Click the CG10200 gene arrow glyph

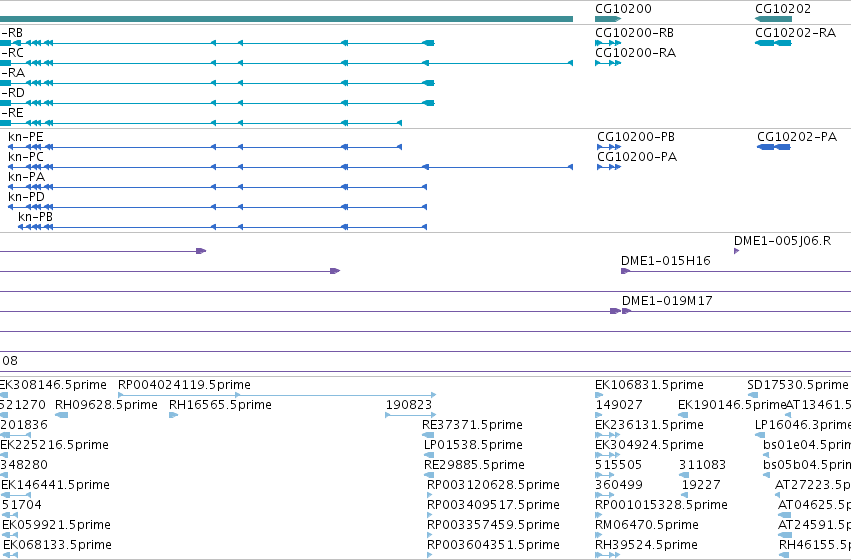pos(608,19)
